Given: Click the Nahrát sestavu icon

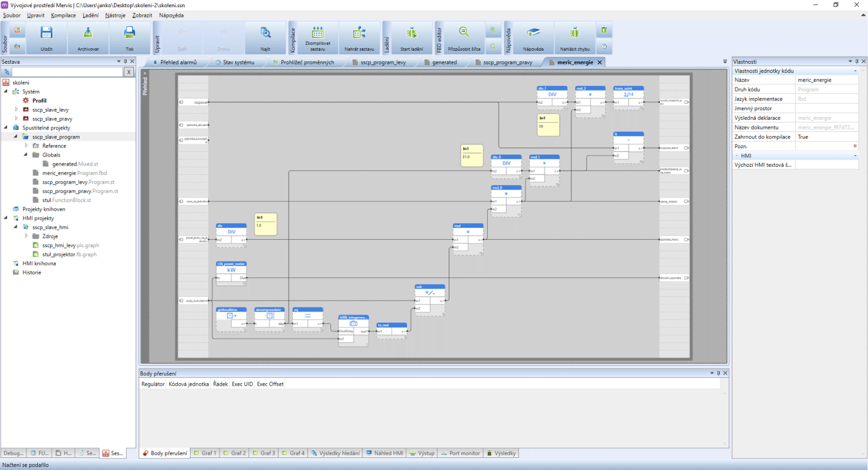Looking at the screenshot, I should click(x=359, y=34).
